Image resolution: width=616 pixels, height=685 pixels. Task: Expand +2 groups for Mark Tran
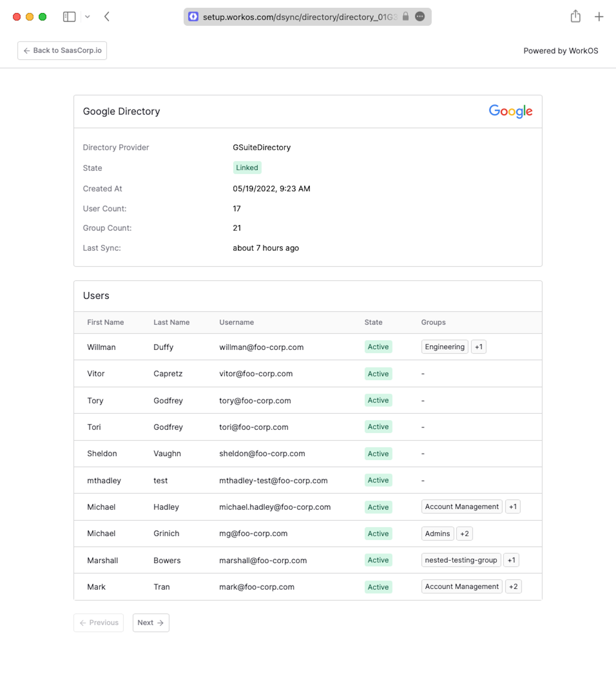click(x=513, y=586)
